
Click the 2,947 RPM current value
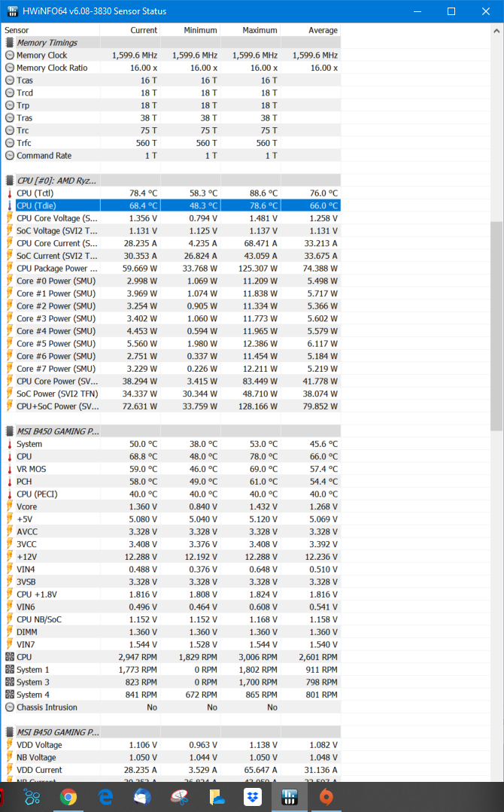coord(138,657)
